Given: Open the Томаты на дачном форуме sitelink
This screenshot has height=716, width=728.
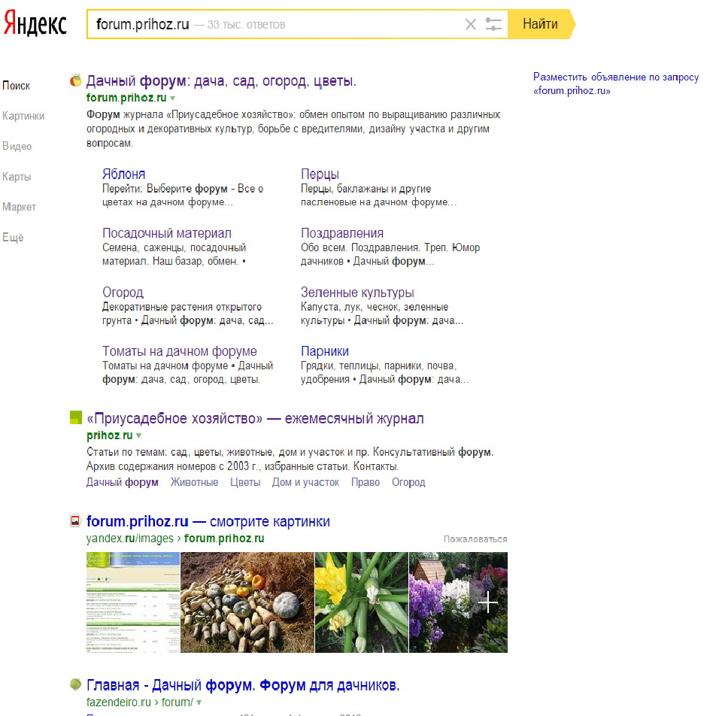Looking at the screenshot, I should coord(180,351).
